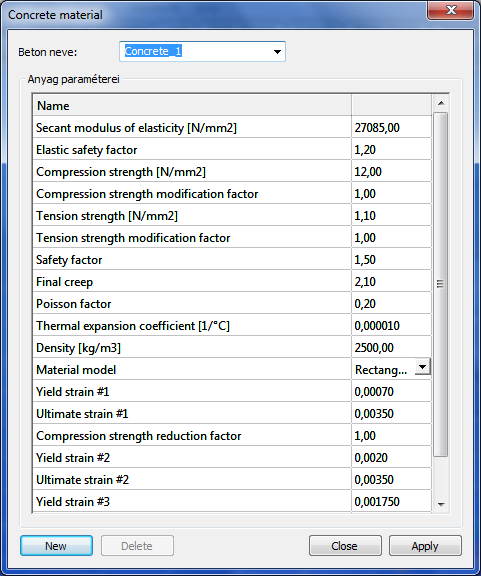Select the Elastic safety factor row
Image resolution: width=481 pixels, height=576 pixels.
232,150
